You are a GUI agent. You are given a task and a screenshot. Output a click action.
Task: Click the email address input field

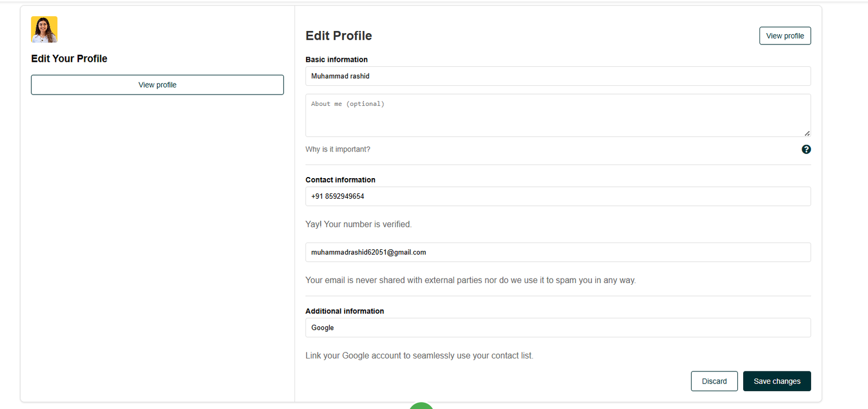(x=558, y=252)
